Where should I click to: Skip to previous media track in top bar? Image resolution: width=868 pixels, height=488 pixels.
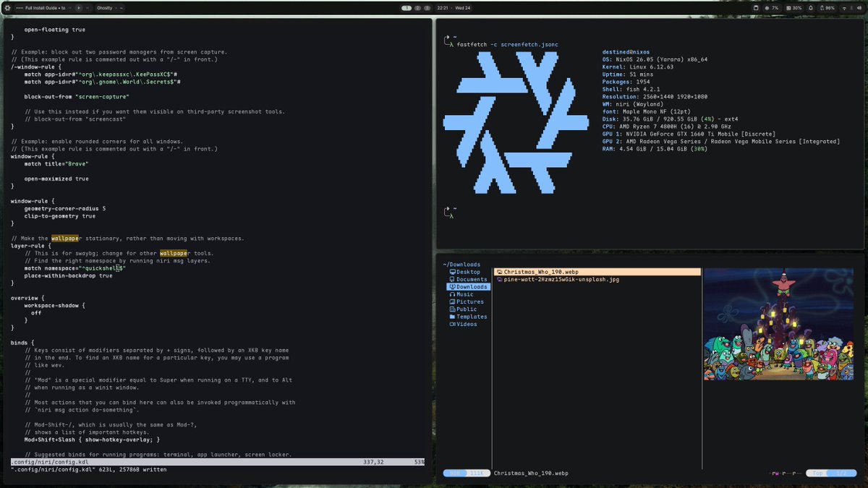pyautogui.click(x=70, y=8)
